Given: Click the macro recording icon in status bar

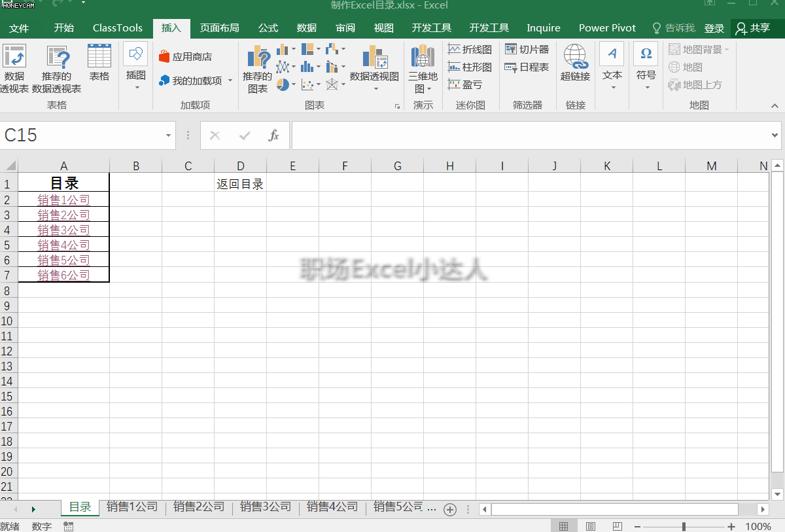Looking at the screenshot, I should pyautogui.click(x=68, y=526).
